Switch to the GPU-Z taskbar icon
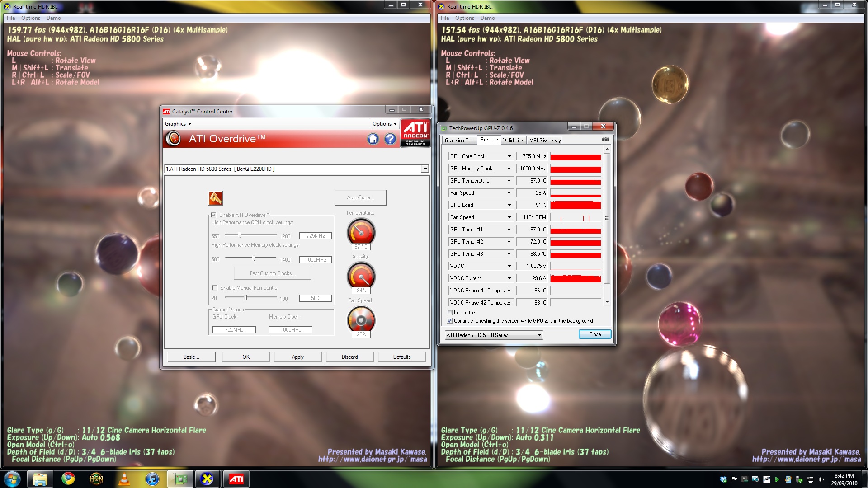This screenshot has width=868, height=488. [x=180, y=479]
